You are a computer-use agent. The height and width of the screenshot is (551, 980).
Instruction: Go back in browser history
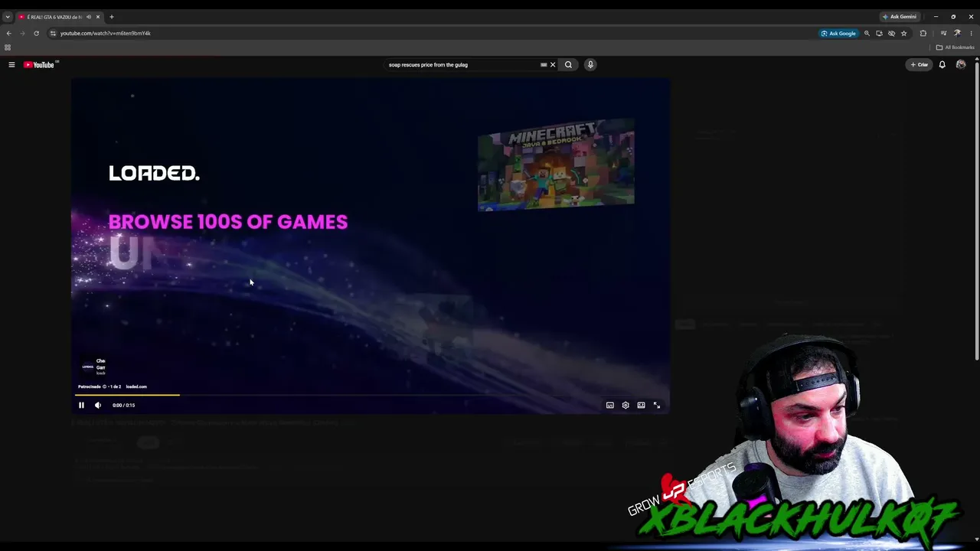(x=9, y=33)
